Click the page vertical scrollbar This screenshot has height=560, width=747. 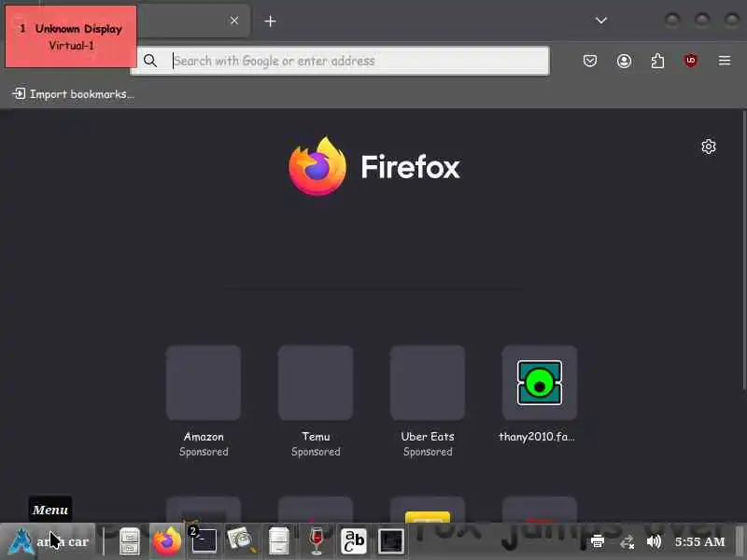tap(744, 250)
